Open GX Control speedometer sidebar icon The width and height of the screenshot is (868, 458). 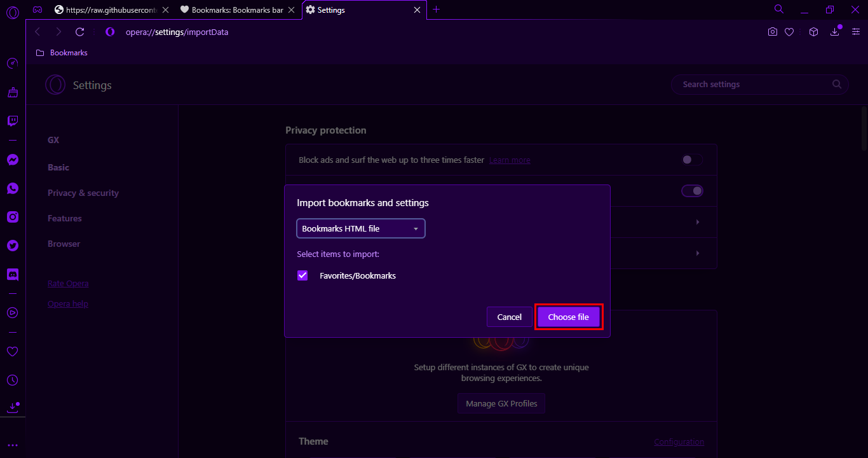pos(12,64)
